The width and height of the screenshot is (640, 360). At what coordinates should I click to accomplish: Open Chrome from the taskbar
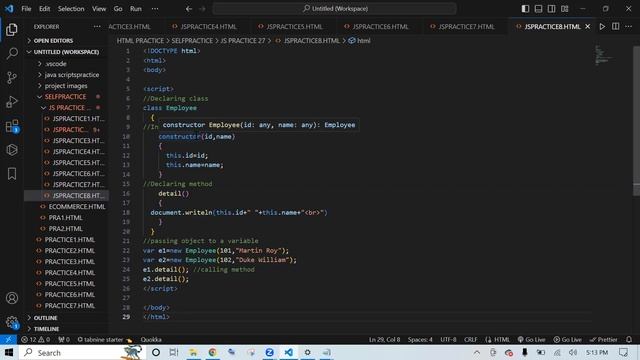212,352
